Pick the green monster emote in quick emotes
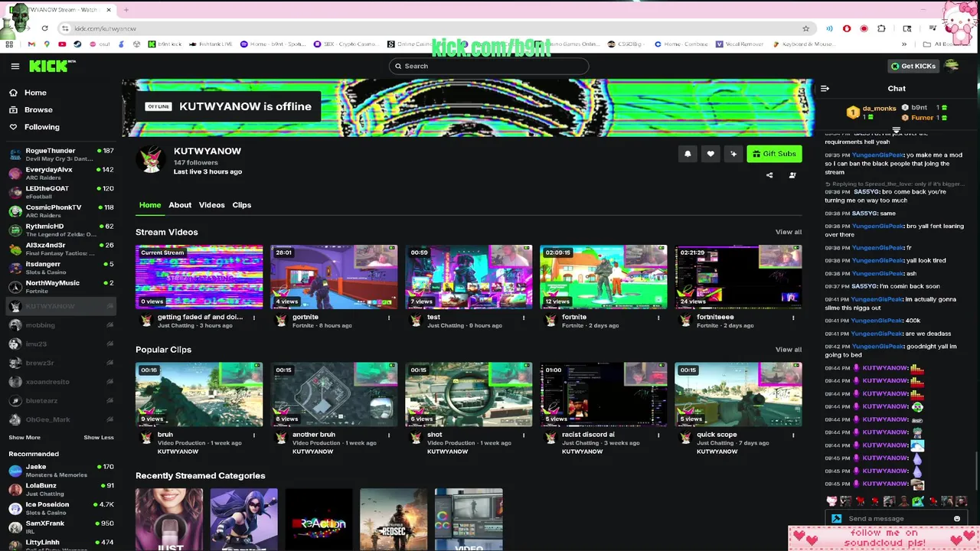This screenshot has width=980, height=551. (917, 501)
